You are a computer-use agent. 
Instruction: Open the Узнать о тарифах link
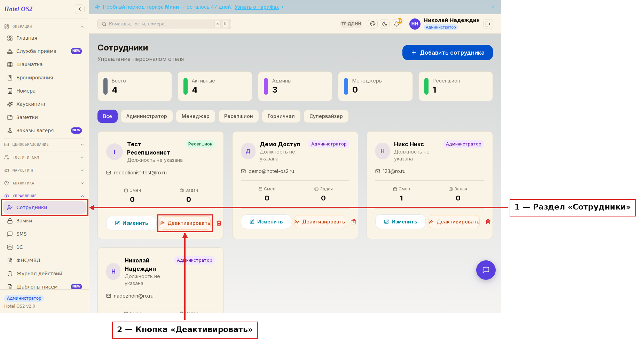(x=257, y=7)
